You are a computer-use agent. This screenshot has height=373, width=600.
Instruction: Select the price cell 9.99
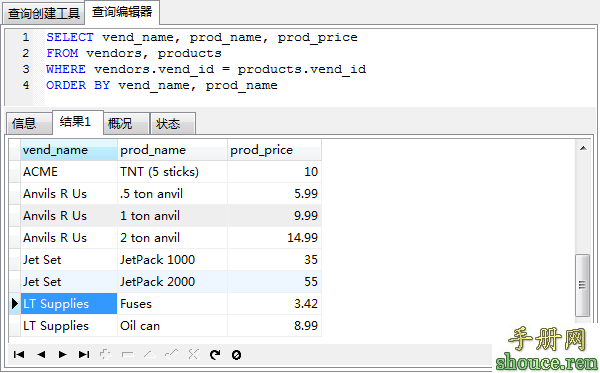[x=274, y=216]
